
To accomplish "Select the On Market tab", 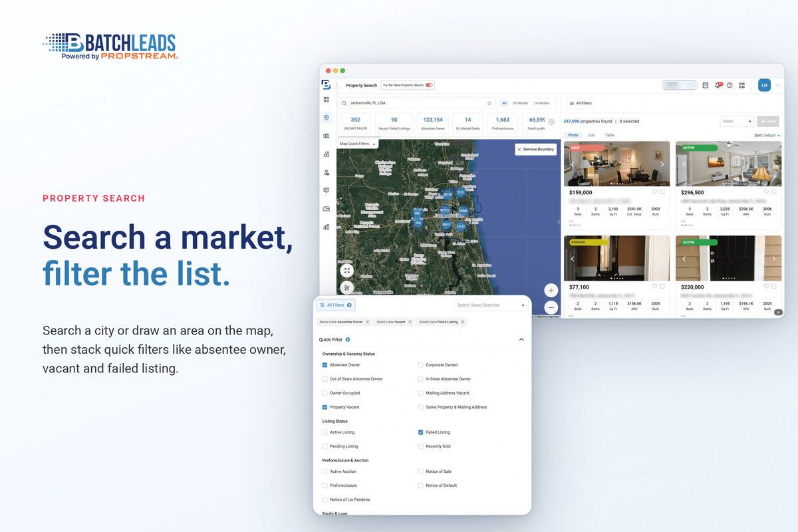I will point(542,103).
